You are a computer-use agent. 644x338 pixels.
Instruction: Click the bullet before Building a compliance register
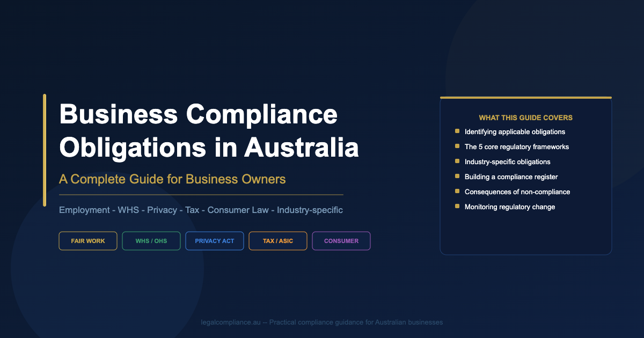(x=457, y=176)
